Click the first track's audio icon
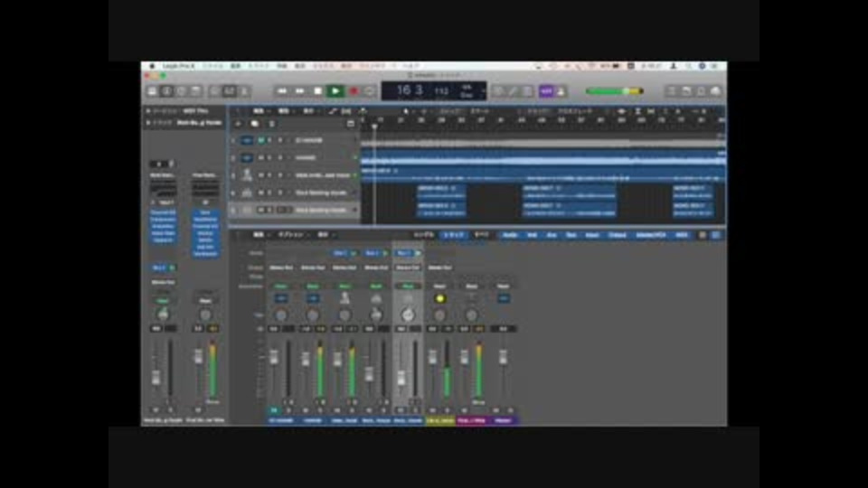The image size is (868, 488). click(247, 141)
